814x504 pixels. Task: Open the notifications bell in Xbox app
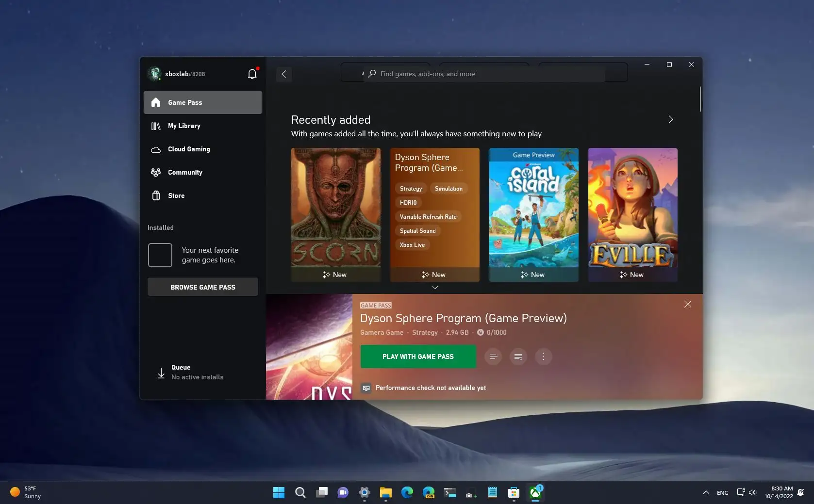pyautogui.click(x=252, y=74)
